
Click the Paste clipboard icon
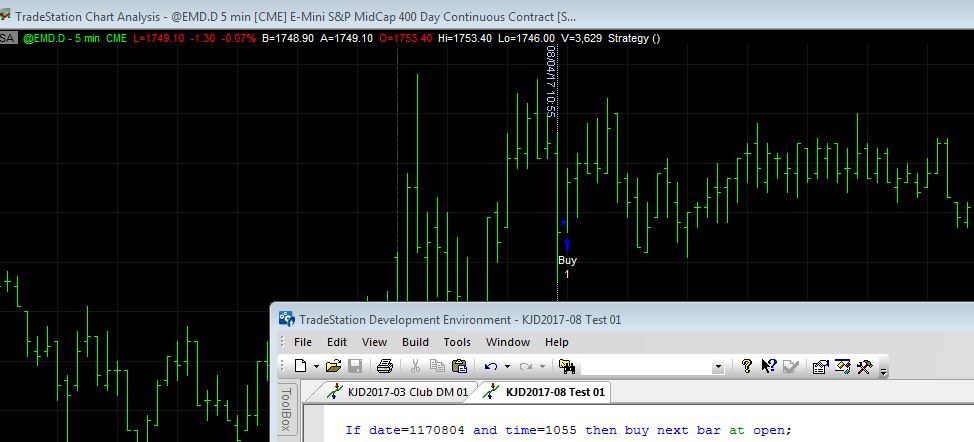[x=459, y=366]
